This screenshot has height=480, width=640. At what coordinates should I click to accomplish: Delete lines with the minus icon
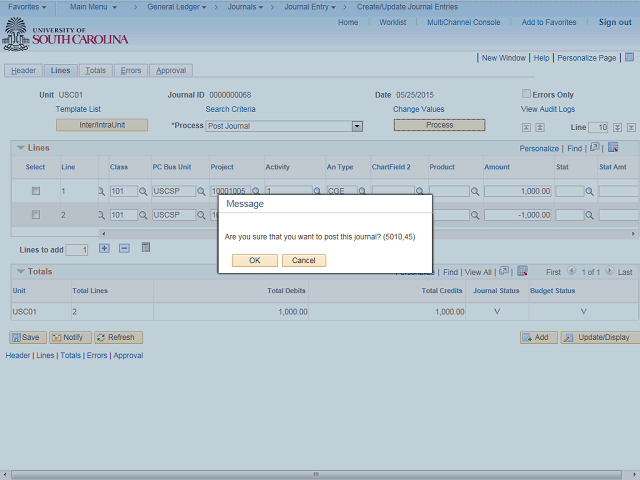click(124, 248)
